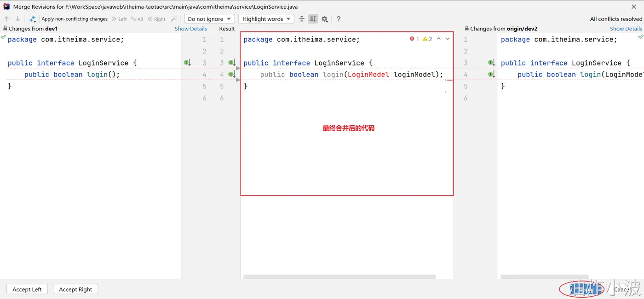Image resolution: width=644 pixels, height=299 pixels.
Task: Click the compare contents blue arrows icon
Action: pyautogui.click(x=32, y=19)
